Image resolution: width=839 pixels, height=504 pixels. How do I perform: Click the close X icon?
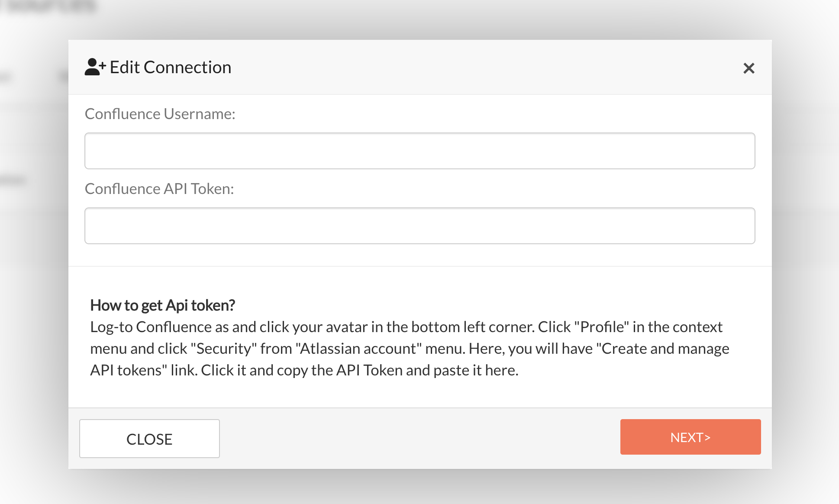click(x=749, y=67)
